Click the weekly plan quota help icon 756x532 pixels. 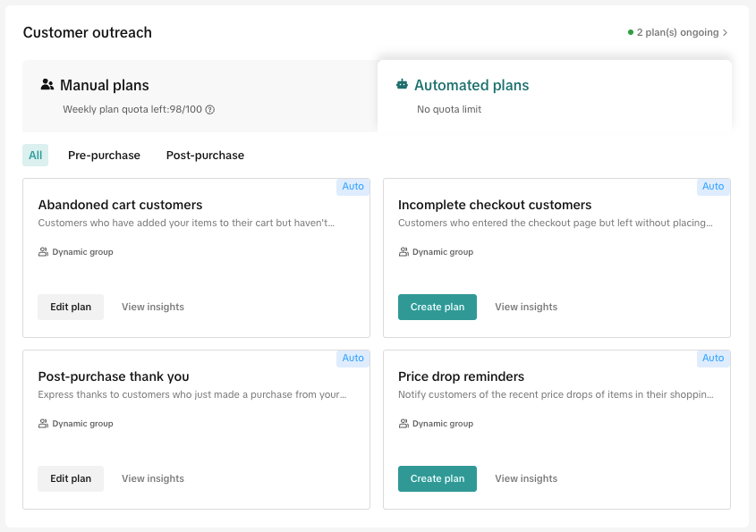pyautogui.click(x=210, y=110)
